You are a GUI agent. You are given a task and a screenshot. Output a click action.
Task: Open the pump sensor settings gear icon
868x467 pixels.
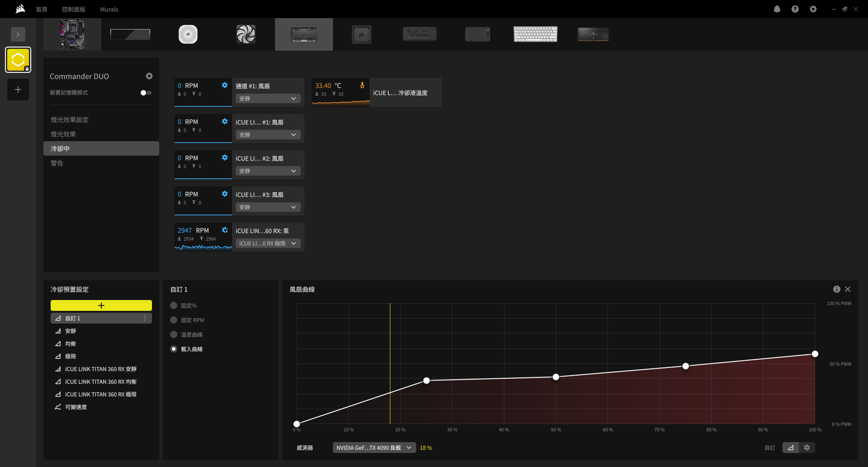(x=225, y=230)
